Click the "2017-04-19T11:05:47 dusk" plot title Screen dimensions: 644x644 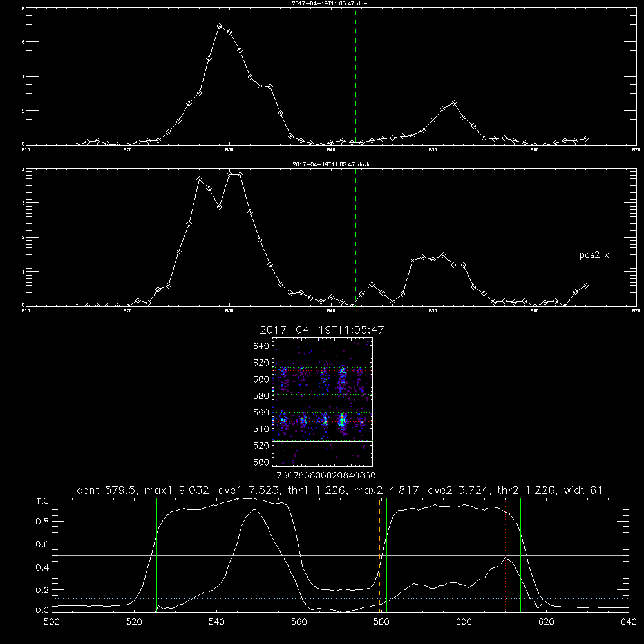click(x=331, y=164)
